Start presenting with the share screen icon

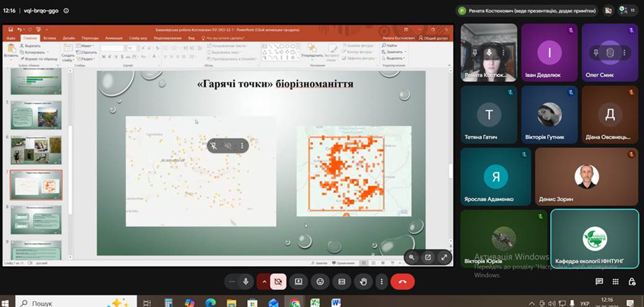[x=299, y=282]
